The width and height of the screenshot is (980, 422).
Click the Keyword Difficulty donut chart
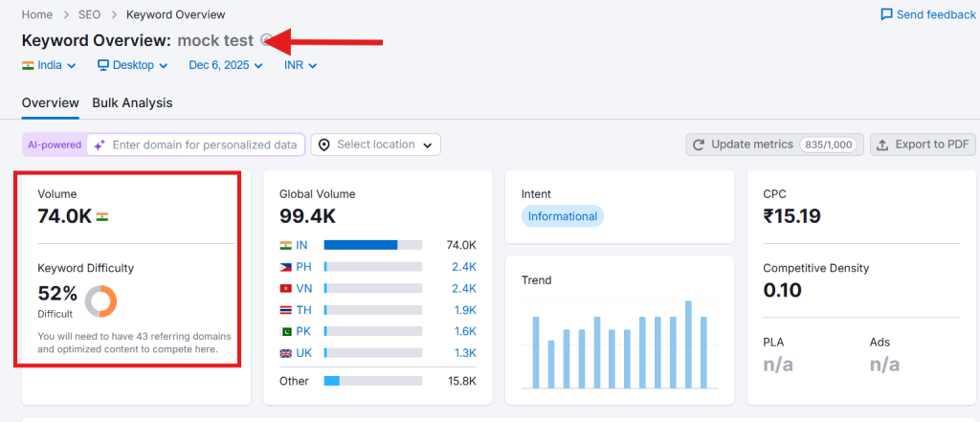(x=100, y=301)
